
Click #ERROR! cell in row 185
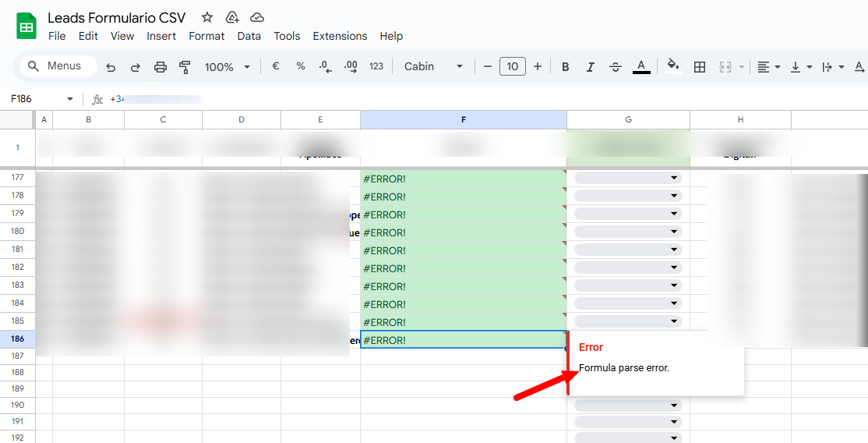[464, 321]
